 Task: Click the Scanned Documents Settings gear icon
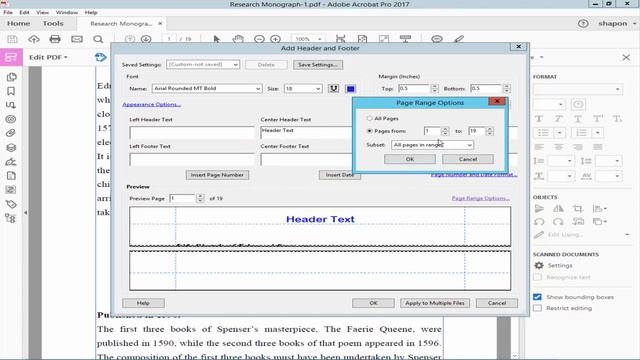pyautogui.click(x=539, y=265)
